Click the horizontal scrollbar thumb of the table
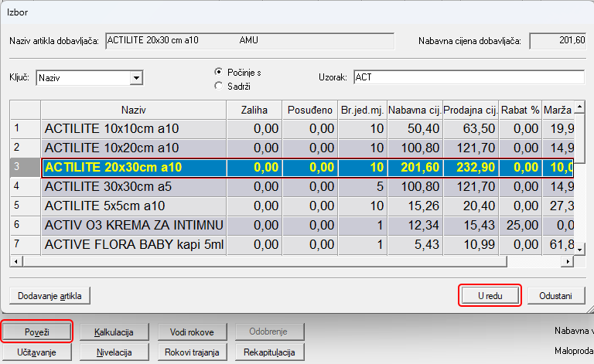 [x=265, y=261]
